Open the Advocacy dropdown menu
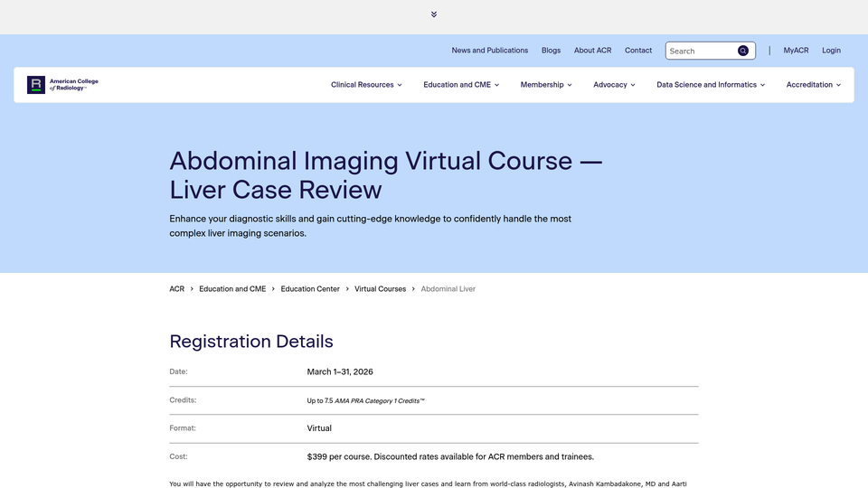The height and width of the screenshot is (488, 868). click(614, 85)
